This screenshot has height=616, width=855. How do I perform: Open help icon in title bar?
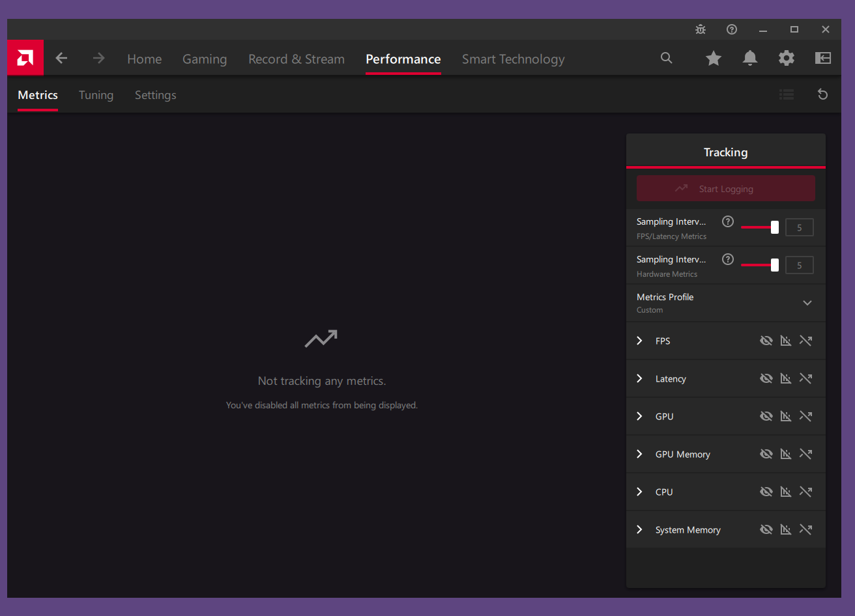coord(732,29)
